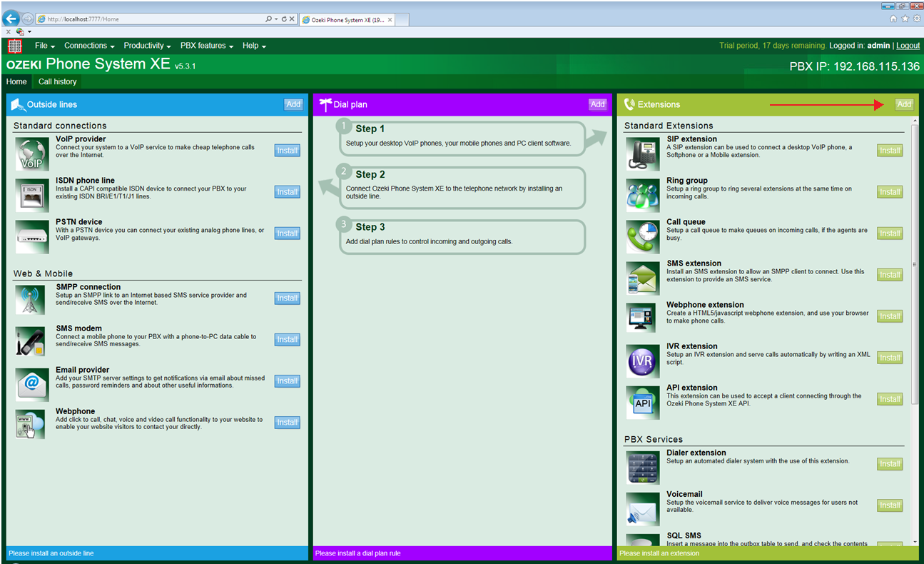Click the SIP extension desk phone icon
This screenshot has width=924, height=564.
click(643, 153)
